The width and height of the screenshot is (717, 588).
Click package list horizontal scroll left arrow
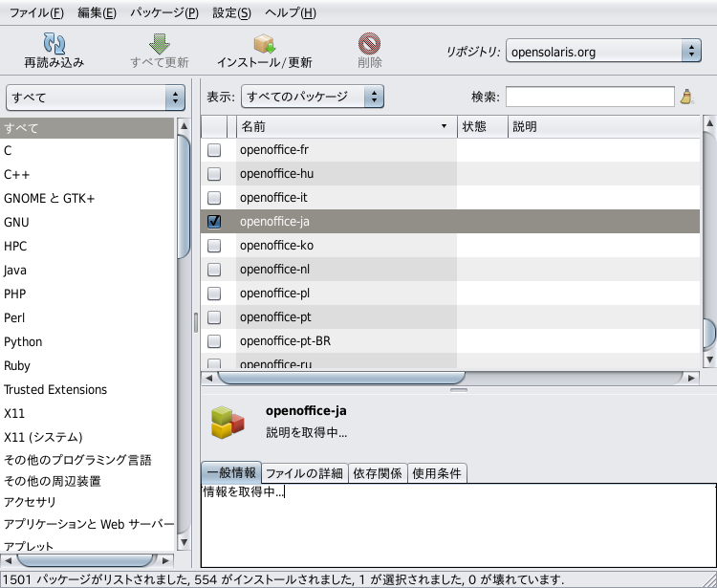[209, 378]
